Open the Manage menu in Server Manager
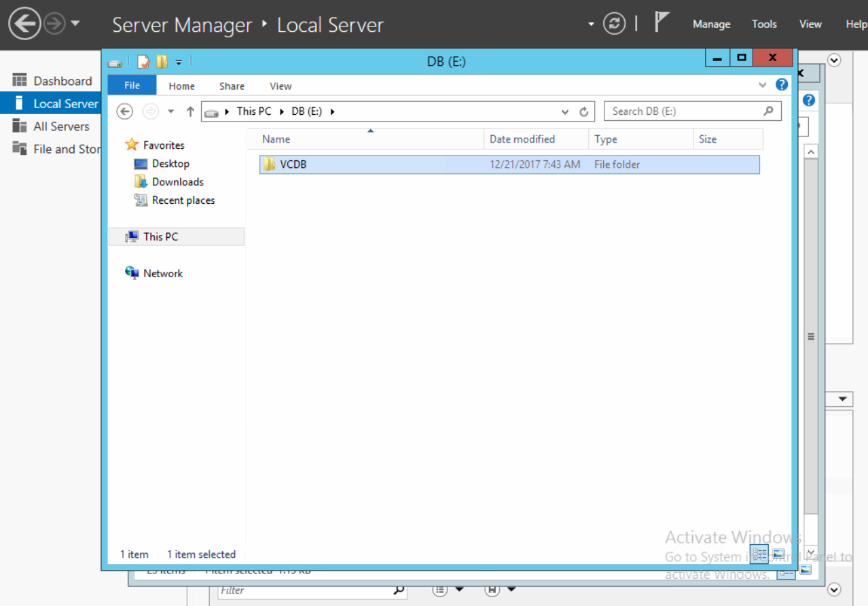Viewport: 868px width, 606px height. (x=712, y=24)
